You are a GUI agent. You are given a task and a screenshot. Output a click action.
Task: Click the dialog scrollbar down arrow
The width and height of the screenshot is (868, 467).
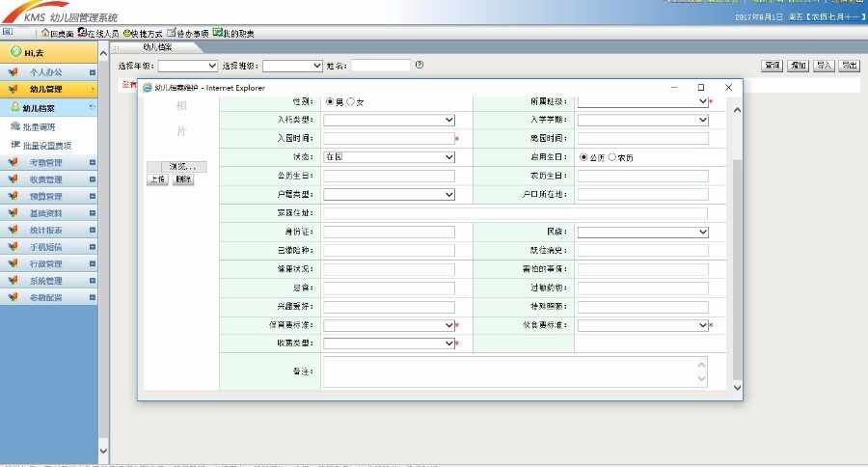pyautogui.click(x=737, y=387)
